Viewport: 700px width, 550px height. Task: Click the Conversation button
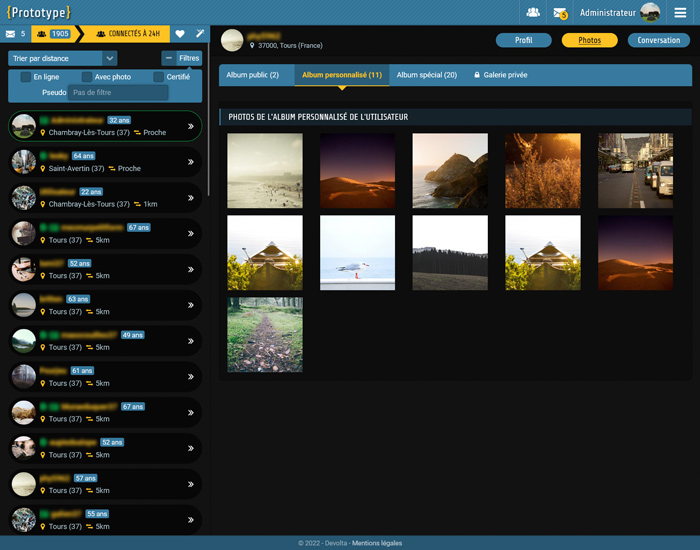pyautogui.click(x=658, y=41)
